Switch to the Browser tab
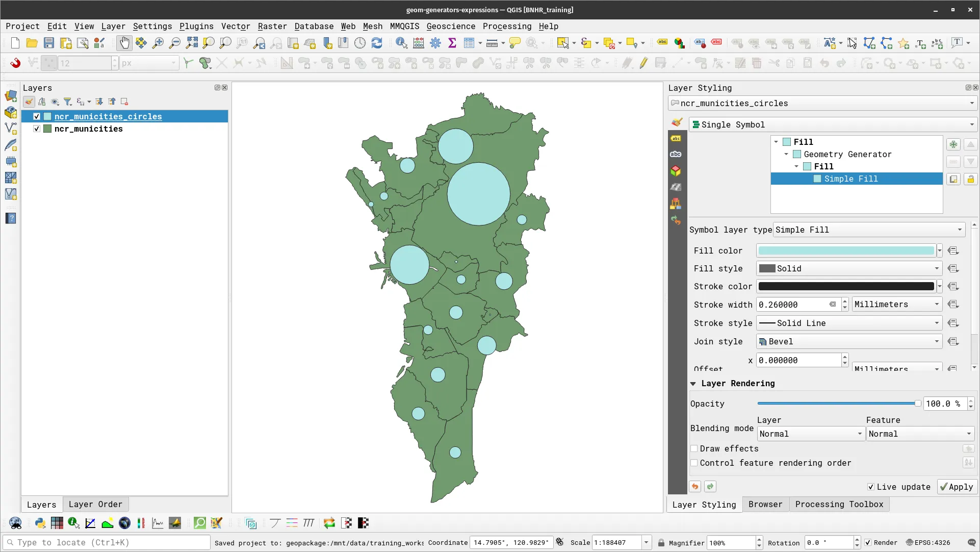Screen dimensions: 980x552 click(x=765, y=504)
